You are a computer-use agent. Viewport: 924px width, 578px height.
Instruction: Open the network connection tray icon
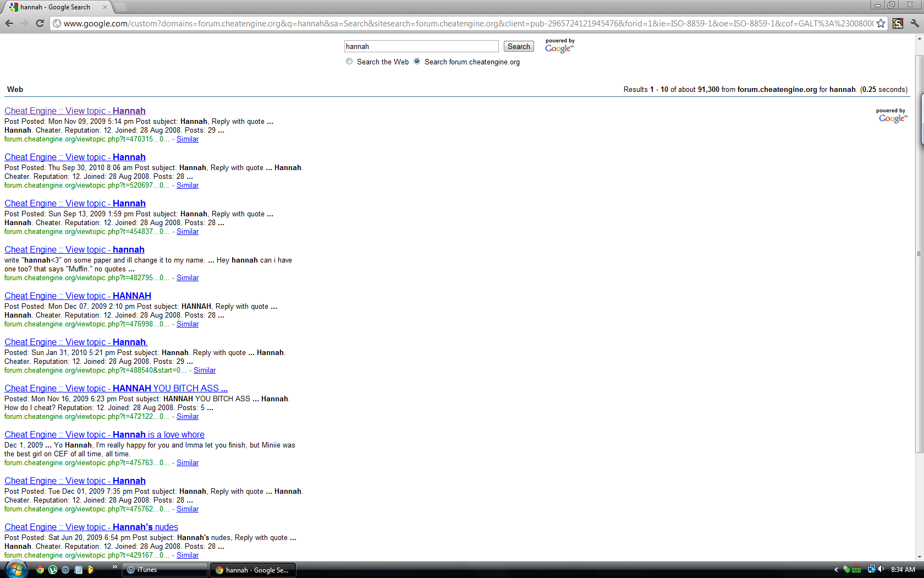tap(871, 569)
